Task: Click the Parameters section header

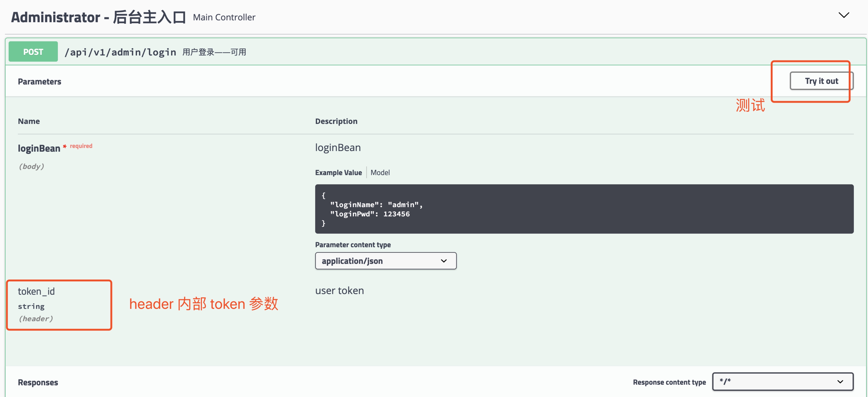Action: tap(39, 81)
